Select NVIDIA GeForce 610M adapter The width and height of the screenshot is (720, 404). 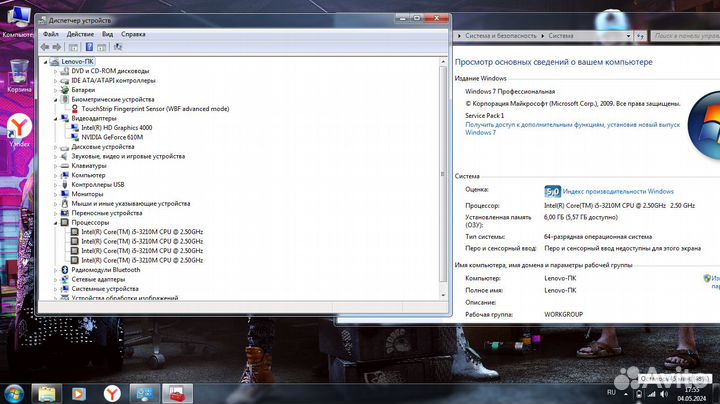coord(112,137)
